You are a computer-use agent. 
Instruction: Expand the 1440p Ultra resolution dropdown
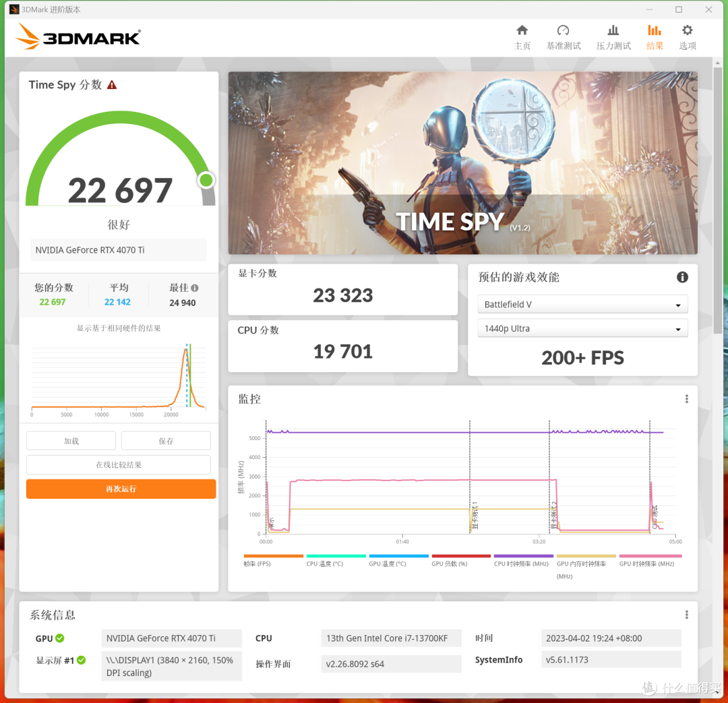(x=582, y=329)
